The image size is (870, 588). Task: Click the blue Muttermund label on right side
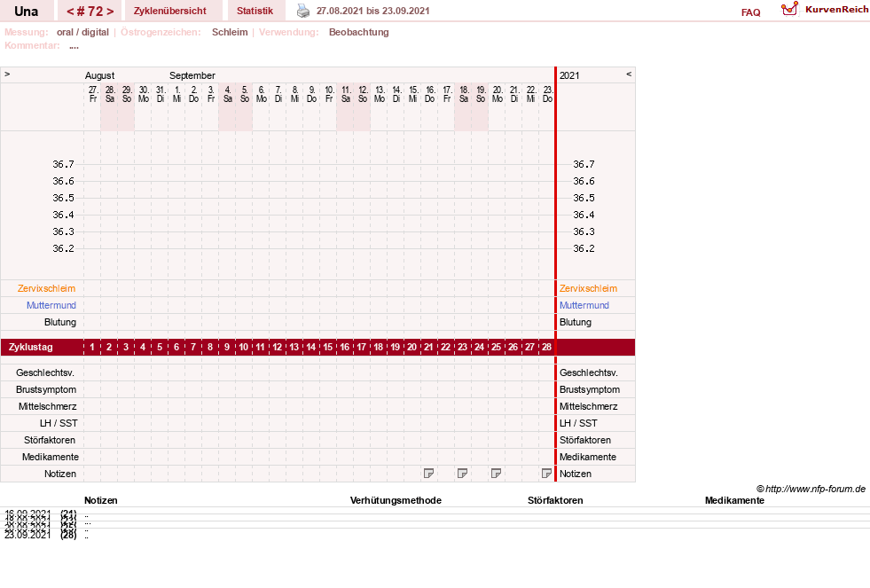584,305
